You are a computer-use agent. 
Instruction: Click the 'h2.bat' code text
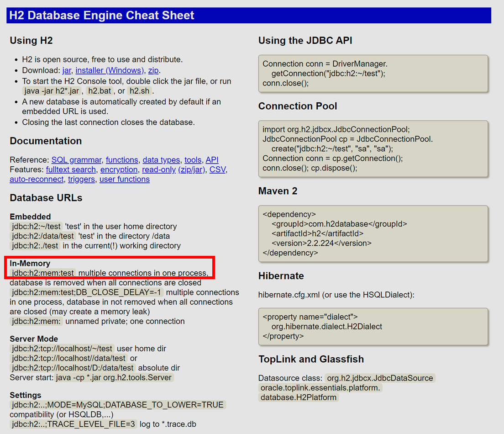[x=100, y=91]
